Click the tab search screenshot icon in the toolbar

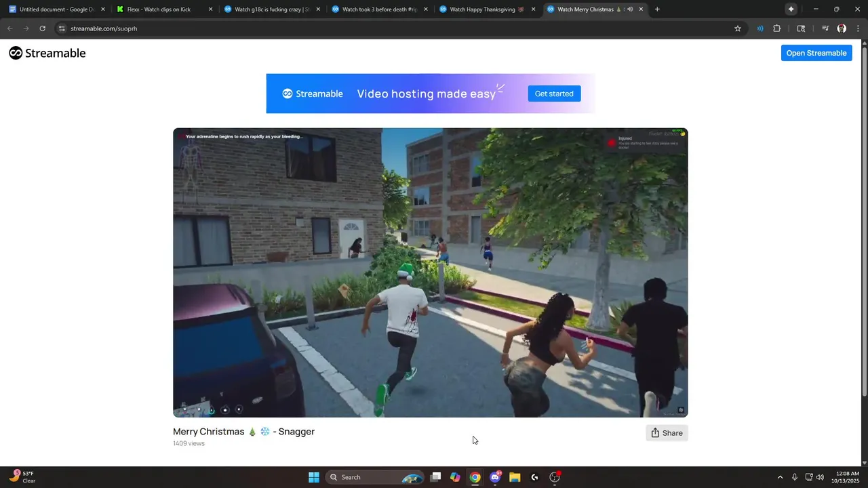coord(801,28)
